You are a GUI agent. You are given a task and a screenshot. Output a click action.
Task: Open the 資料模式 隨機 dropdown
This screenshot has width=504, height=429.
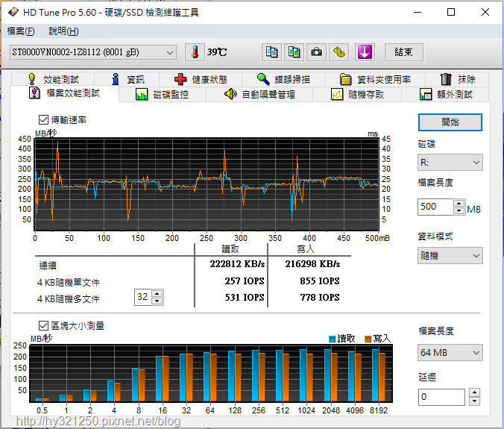point(450,256)
